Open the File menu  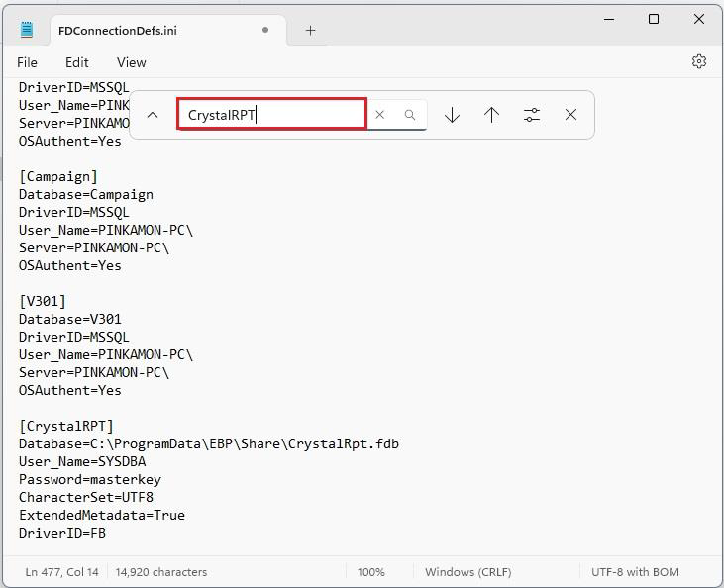[27, 62]
